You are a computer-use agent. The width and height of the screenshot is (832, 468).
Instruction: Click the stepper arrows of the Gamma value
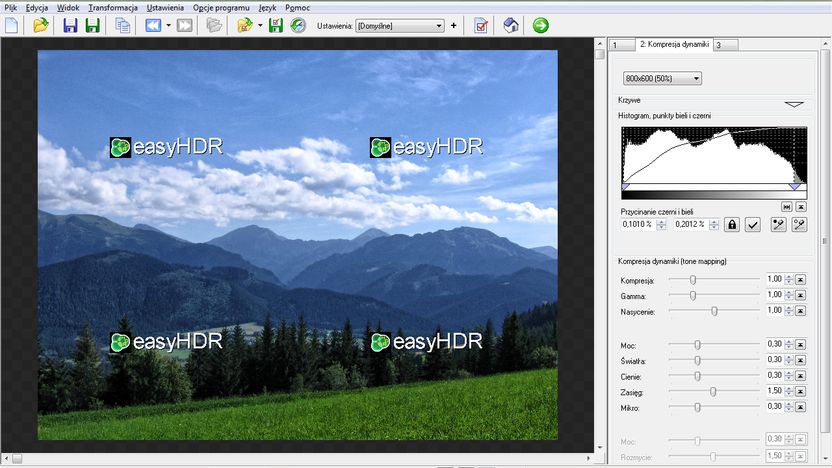(789, 295)
